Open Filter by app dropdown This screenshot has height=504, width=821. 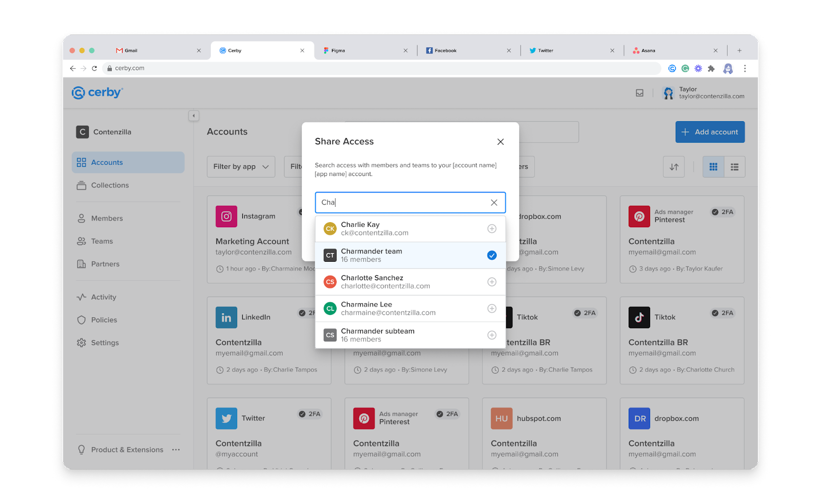tap(241, 167)
